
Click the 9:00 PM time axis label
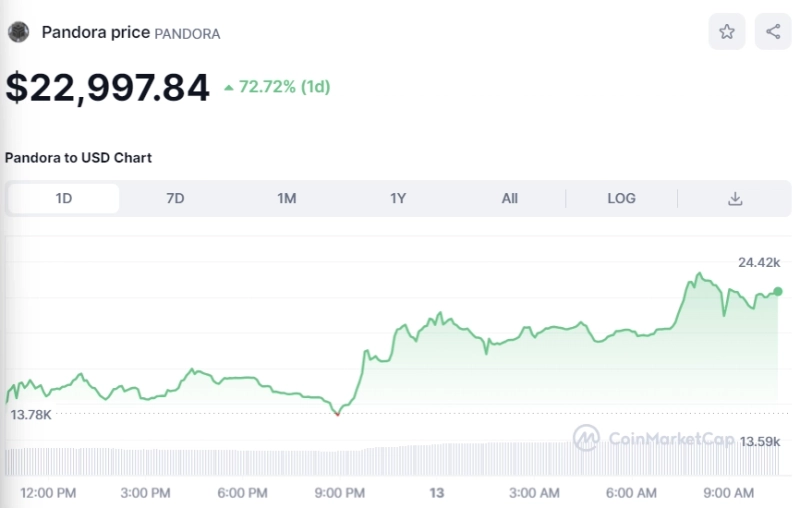pos(339,492)
